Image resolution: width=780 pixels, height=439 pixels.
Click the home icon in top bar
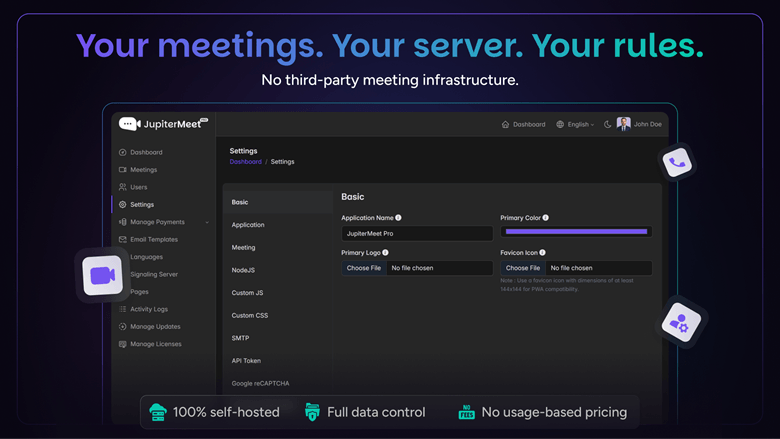click(x=505, y=124)
